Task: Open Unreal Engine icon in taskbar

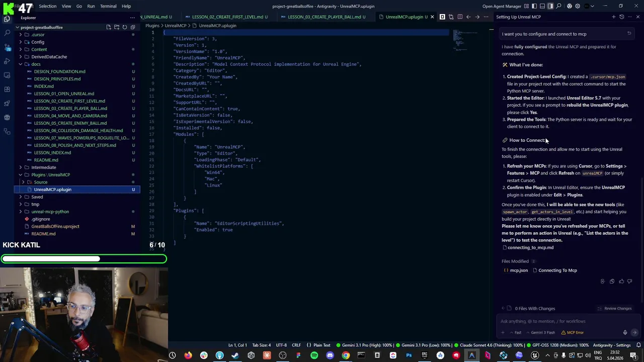Action: pyautogui.click(x=535, y=355)
